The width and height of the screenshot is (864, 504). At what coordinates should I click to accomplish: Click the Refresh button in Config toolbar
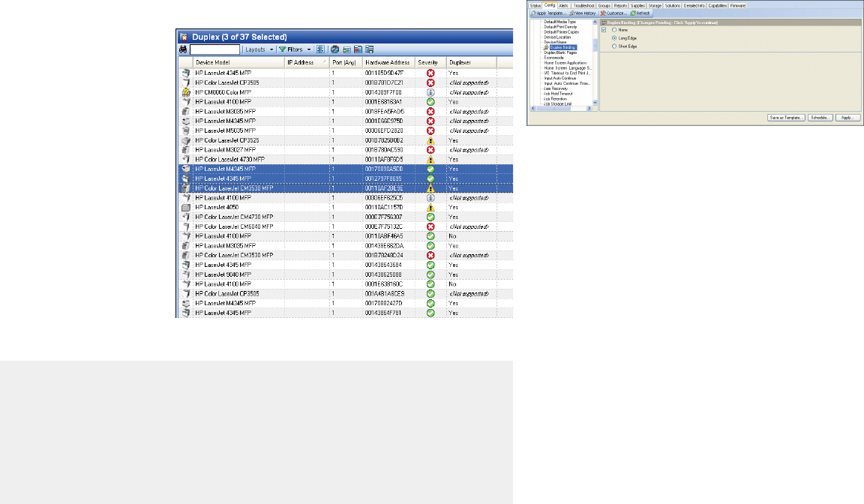(x=640, y=13)
